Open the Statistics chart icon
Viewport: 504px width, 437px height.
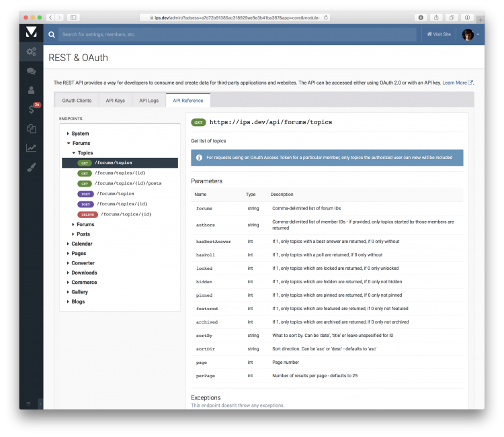[x=31, y=148]
